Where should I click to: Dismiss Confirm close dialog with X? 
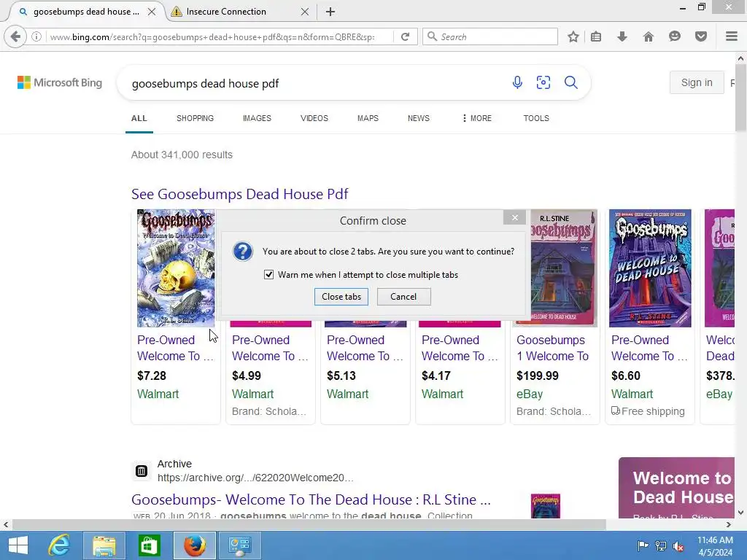tap(515, 217)
